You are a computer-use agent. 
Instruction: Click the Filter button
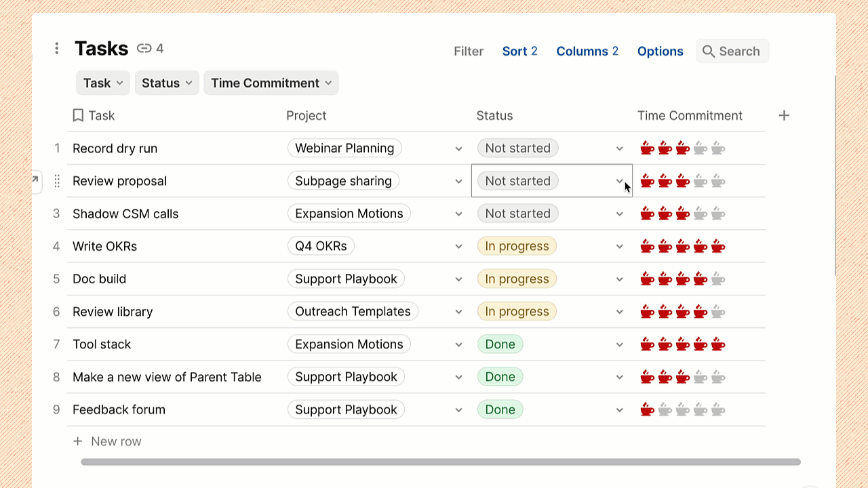pyautogui.click(x=469, y=52)
